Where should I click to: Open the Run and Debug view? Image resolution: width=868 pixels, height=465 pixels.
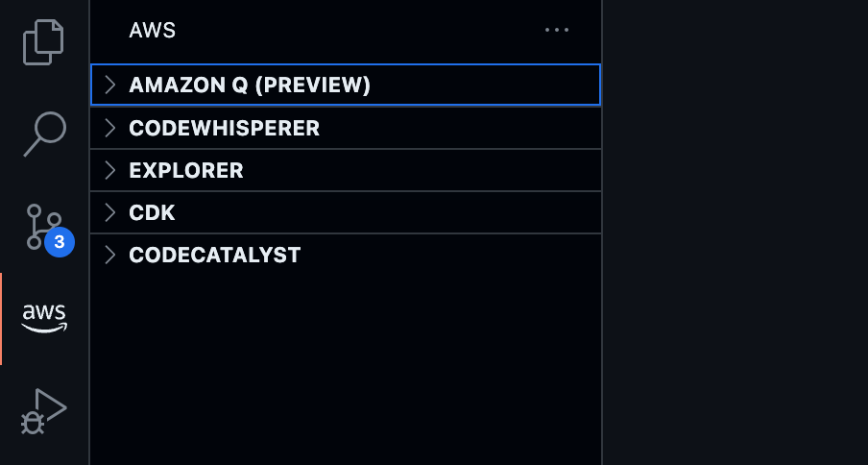tap(44, 410)
